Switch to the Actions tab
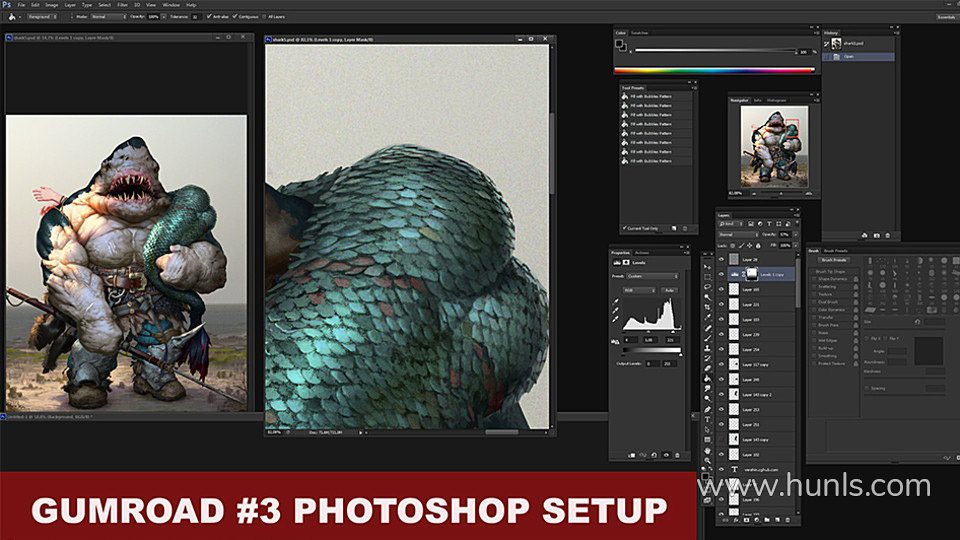The width and height of the screenshot is (960, 540). point(642,253)
